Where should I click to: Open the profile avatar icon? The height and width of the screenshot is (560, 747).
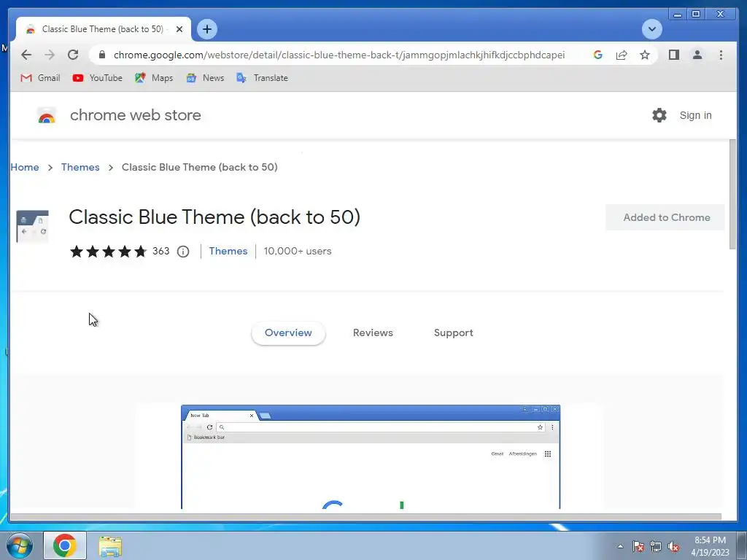(x=697, y=55)
